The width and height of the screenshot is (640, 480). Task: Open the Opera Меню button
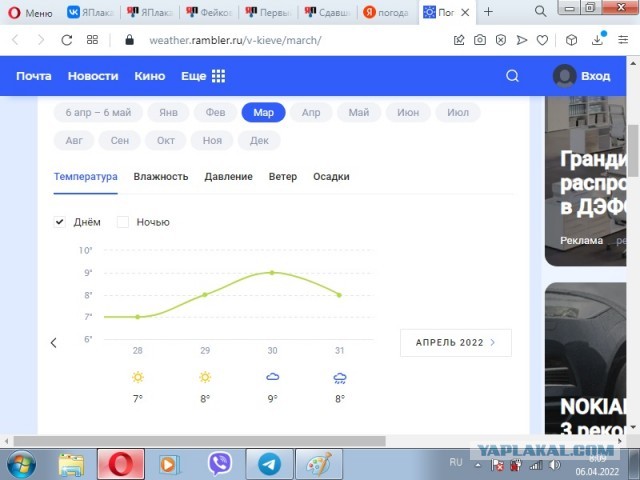(x=31, y=12)
